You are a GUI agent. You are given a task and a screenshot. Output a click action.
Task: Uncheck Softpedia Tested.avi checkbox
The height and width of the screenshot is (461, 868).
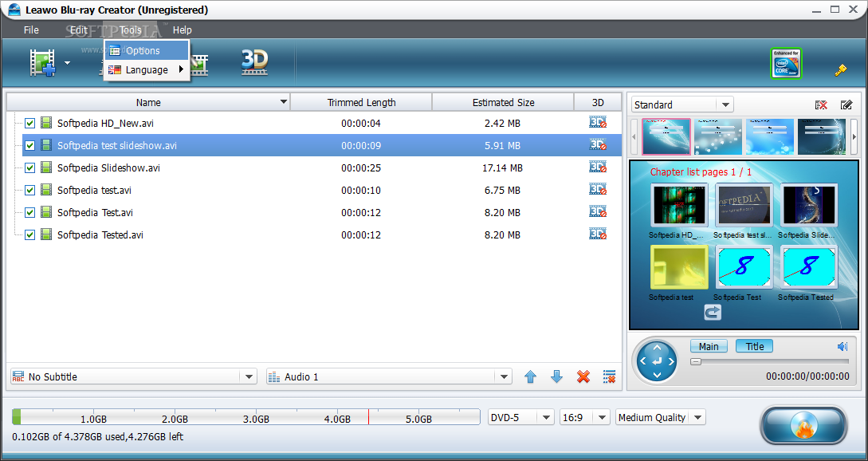pos(30,234)
